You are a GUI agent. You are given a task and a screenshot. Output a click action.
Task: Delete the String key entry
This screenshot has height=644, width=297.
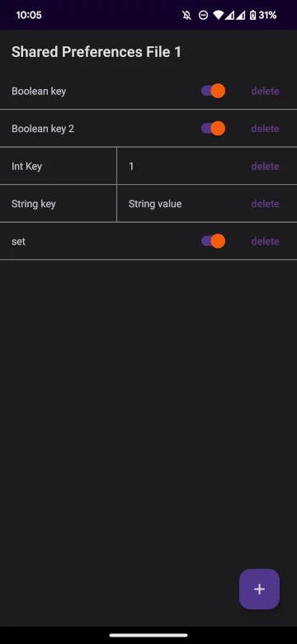point(265,204)
